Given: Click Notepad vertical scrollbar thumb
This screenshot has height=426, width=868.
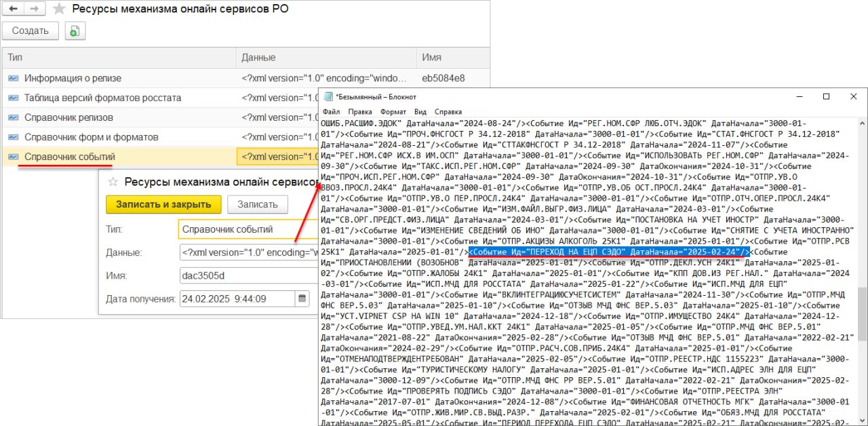Looking at the screenshot, I should tap(862, 314).
